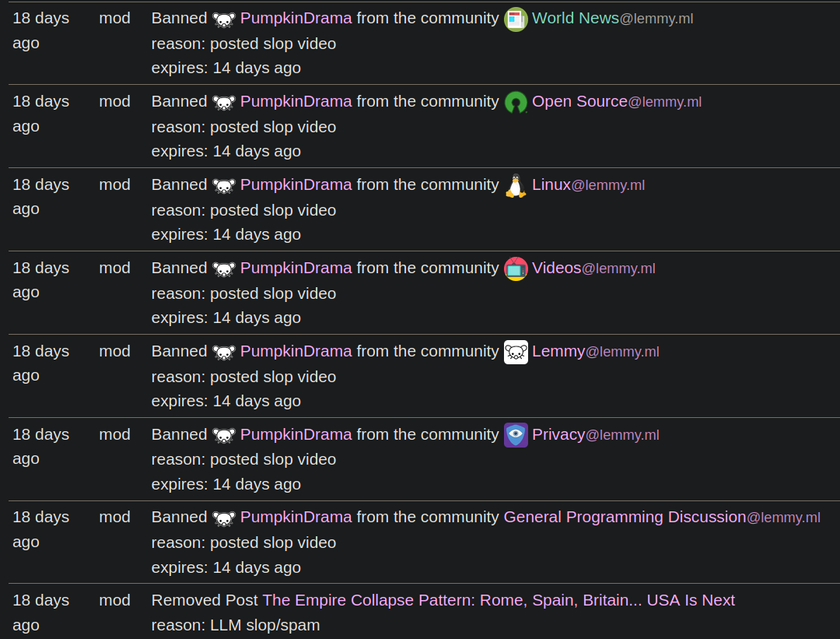Click the World News community icon

tap(516, 19)
